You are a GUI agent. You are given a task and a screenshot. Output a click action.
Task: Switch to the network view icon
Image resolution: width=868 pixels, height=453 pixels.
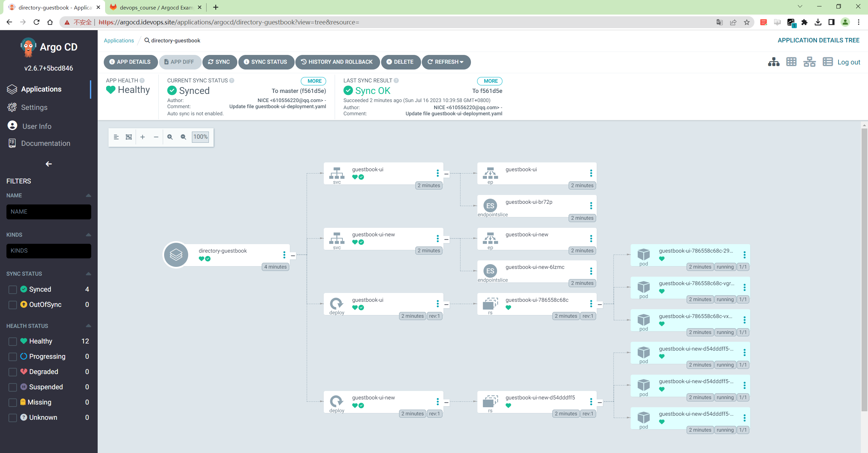[x=809, y=62]
